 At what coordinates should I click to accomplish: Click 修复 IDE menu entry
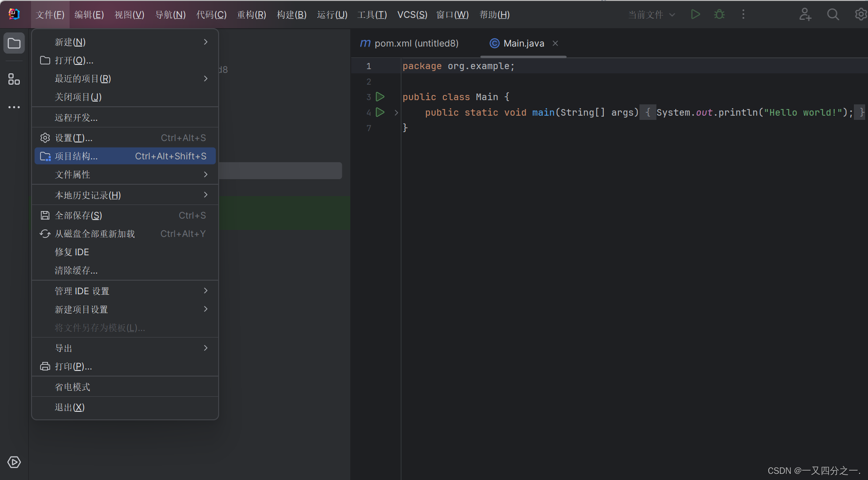pyautogui.click(x=125, y=252)
